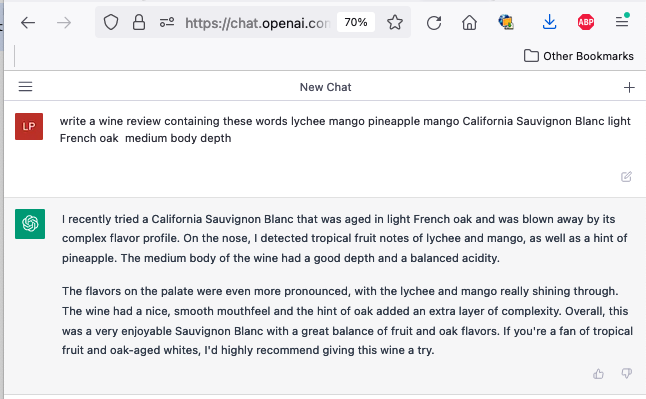Click the globe extension icon in toolbar
The width and height of the screenshot is (646, 399).
(506, 22)
